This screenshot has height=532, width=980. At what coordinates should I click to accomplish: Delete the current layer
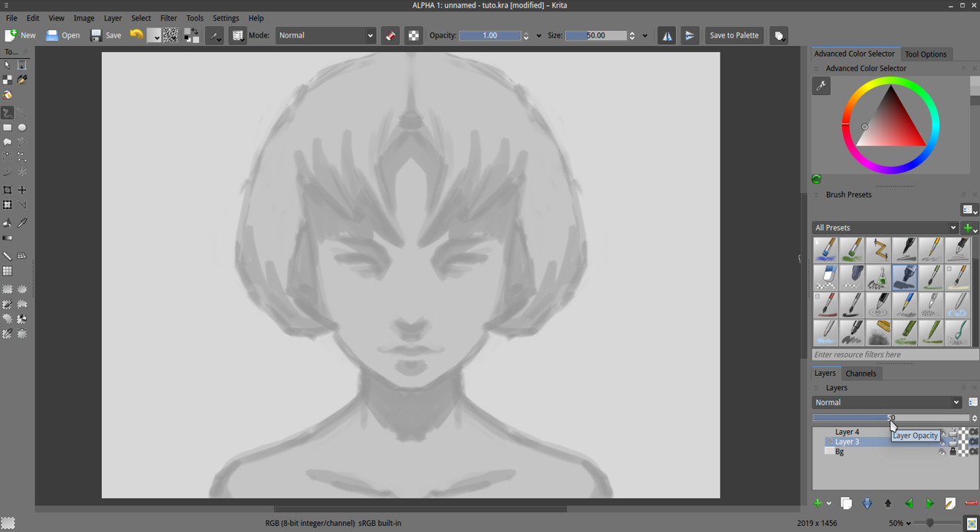971,503
